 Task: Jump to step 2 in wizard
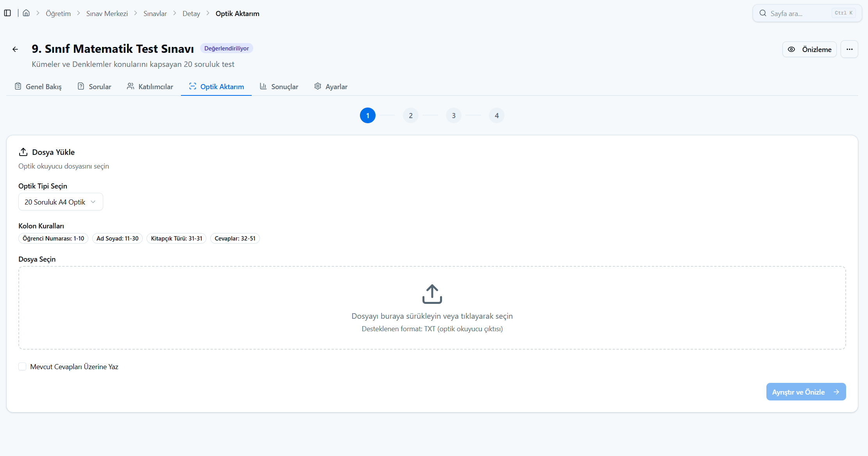[x=410, y=115]
